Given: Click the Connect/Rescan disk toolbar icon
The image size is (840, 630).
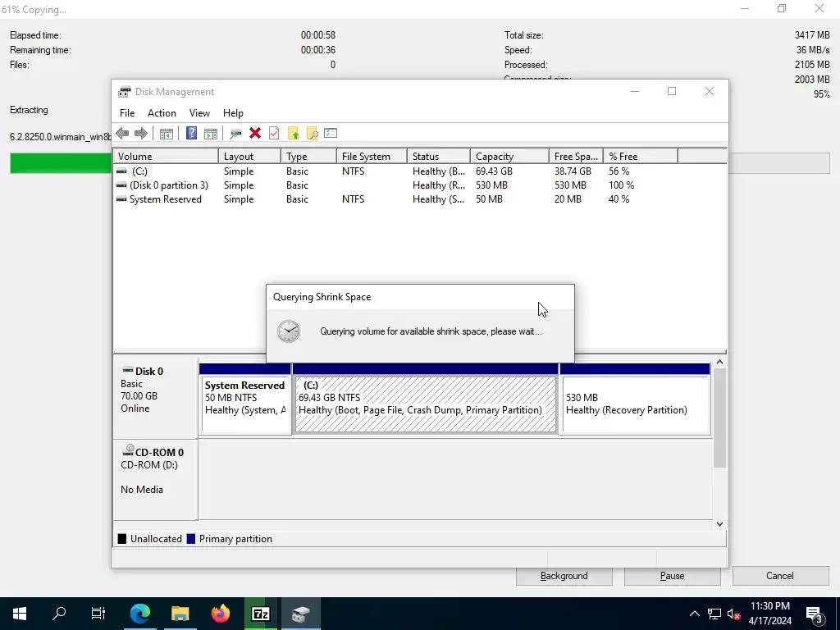Looking at the screenshot, I should 235,134.
